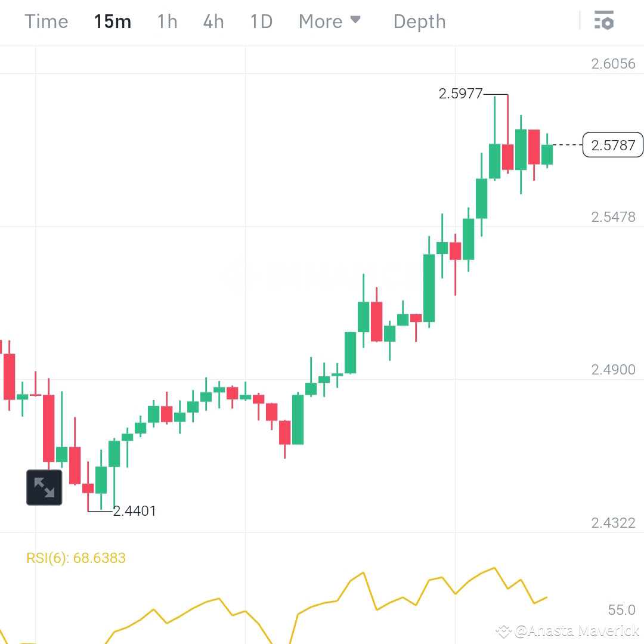Open the More dropdown chevron

pos(356,20)
